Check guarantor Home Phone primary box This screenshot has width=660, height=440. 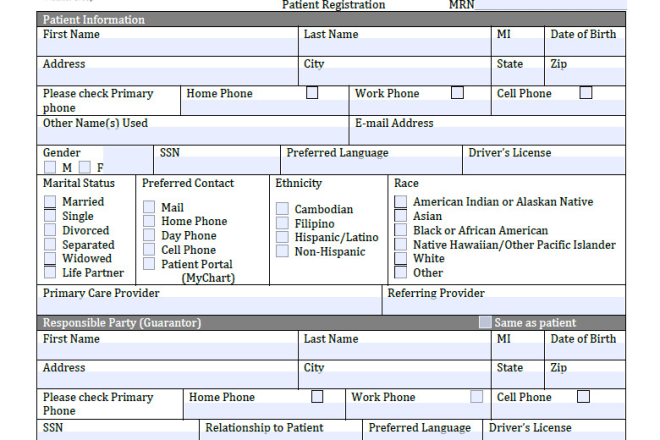click(x=317, y=397)
